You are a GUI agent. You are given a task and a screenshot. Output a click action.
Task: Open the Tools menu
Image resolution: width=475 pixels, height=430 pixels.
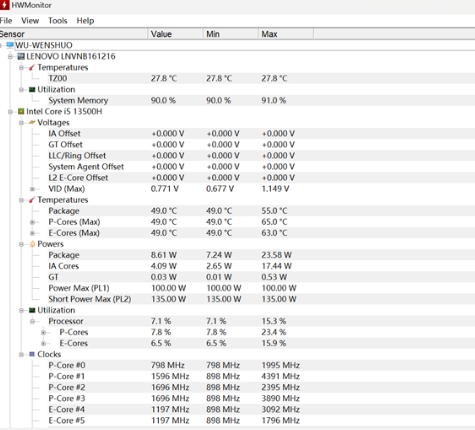[58, 21]
